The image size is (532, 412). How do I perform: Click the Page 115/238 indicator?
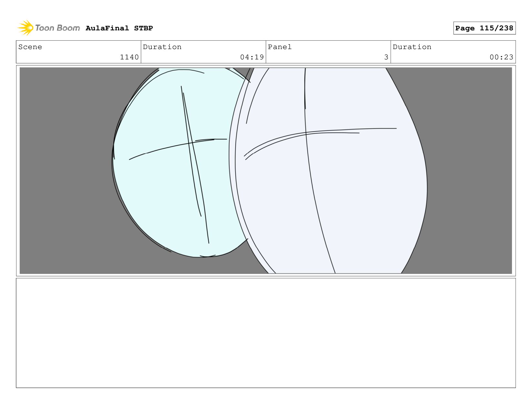tap(484, 28)
